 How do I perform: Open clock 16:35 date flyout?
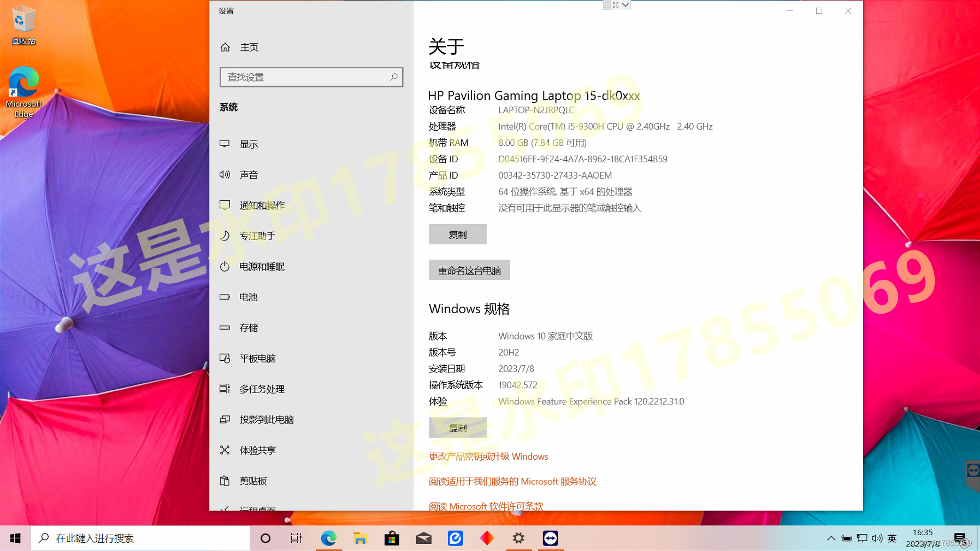pos(923,538)
